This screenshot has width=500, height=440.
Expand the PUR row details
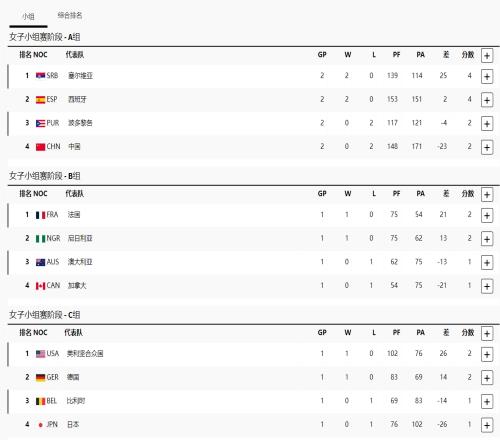tap(487, 124)
